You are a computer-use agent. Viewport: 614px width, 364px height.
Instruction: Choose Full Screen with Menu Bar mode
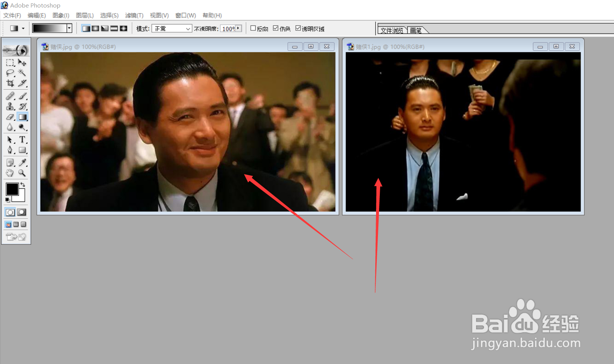point(16,224)
